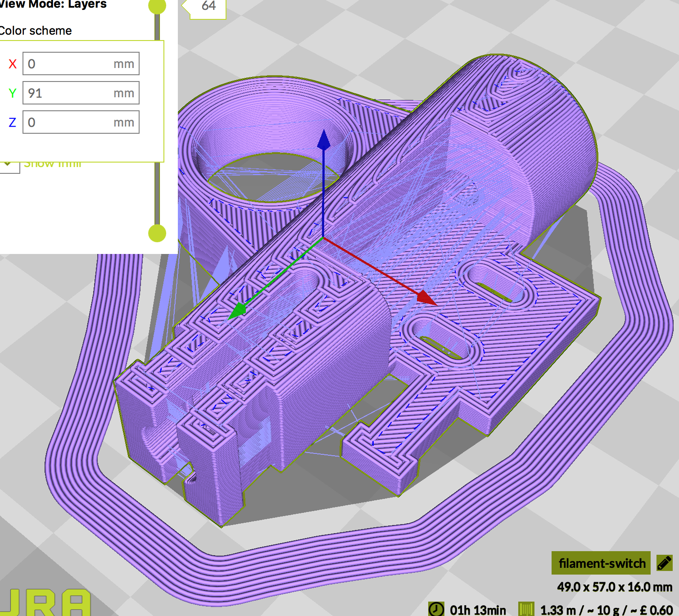Click the blue Z-axis move arrow
Screen dimensions: 679x616
coord(324,140)
